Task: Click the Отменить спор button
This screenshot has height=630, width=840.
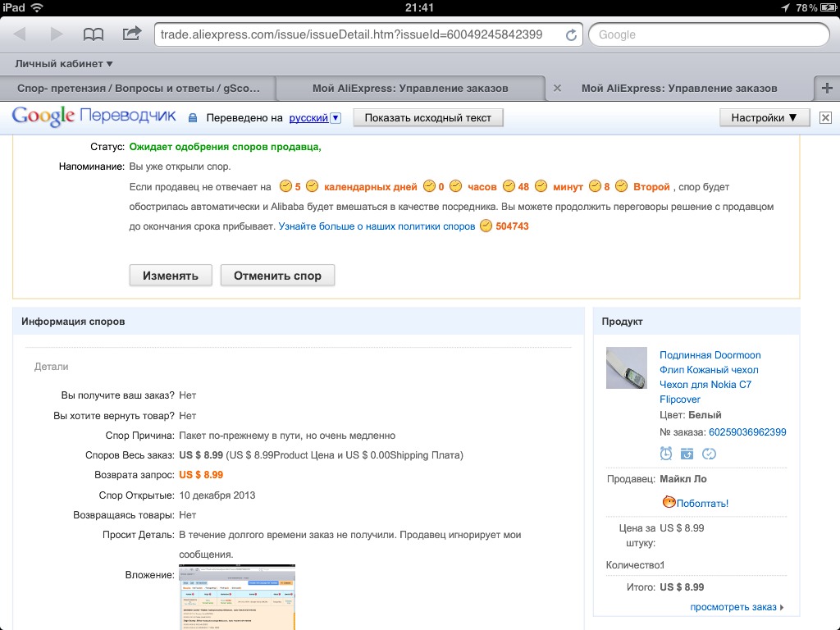Action: 277,276
